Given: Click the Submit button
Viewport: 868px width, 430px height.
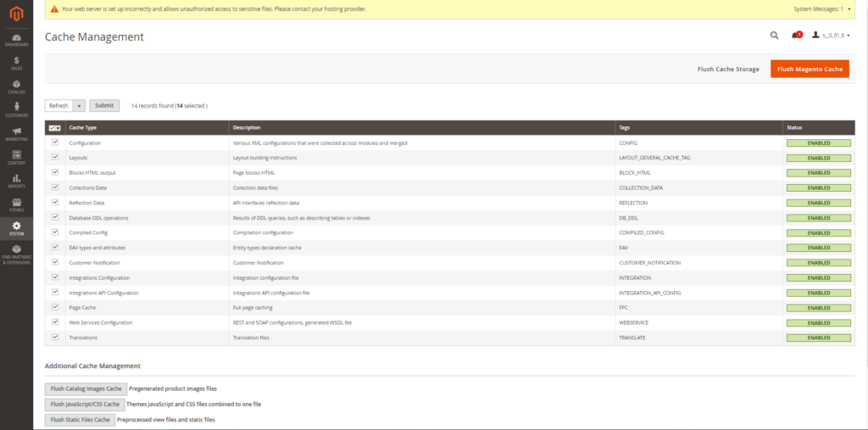Looking at the screenshot, I should (104, 105).
